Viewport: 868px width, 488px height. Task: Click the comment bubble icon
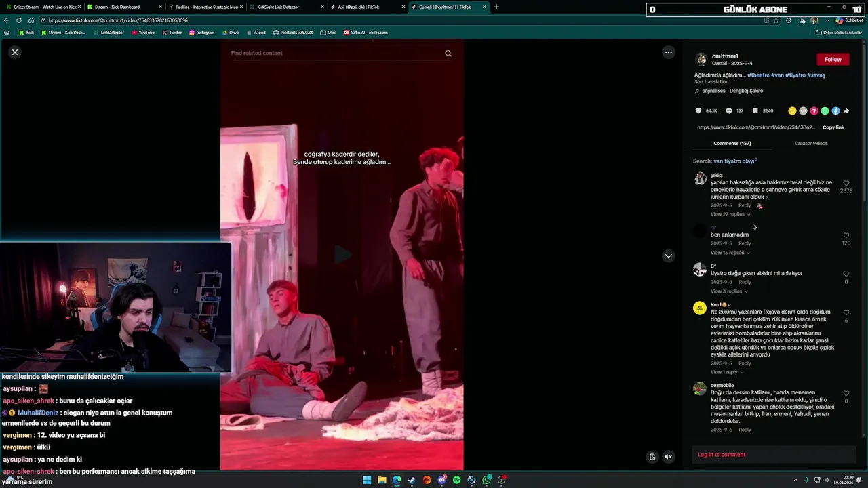(x=729, y=110)
